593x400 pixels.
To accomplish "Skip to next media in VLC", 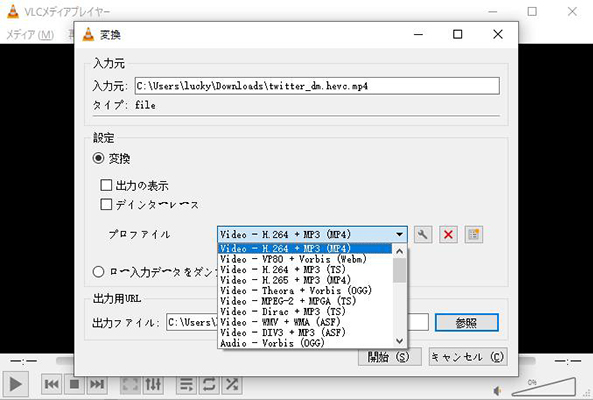I will [x=97, y=384].
